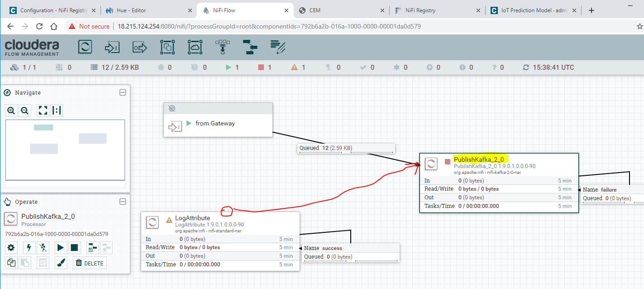The width and height of the screenshot is (644, 289).
Task: Click the Copy icon in Operate
Action: tap(11, 263)
